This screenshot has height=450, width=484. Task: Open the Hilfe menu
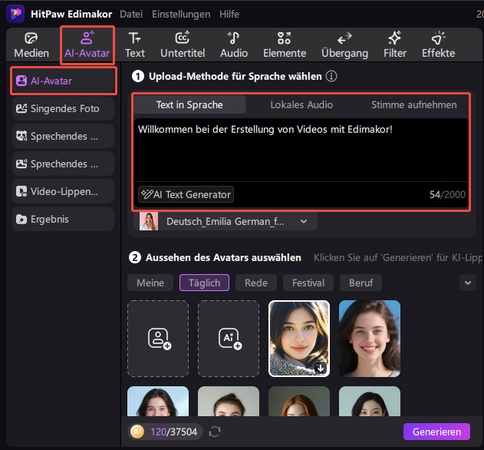229,14
